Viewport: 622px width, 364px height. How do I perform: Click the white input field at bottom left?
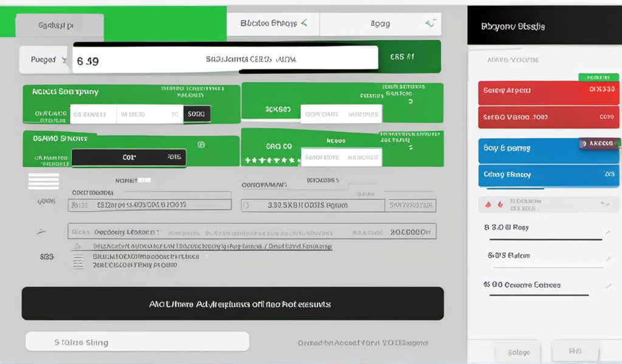tap(137, 342)
